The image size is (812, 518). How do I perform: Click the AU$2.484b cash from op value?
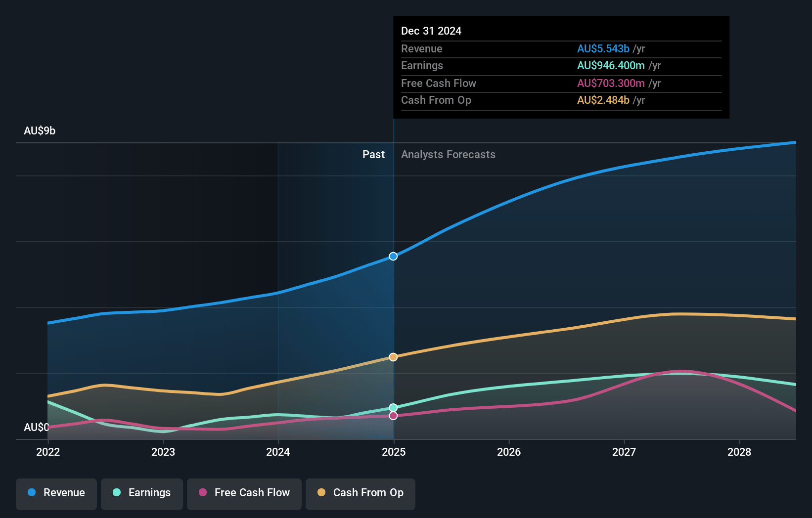click(x=603, y=100)
